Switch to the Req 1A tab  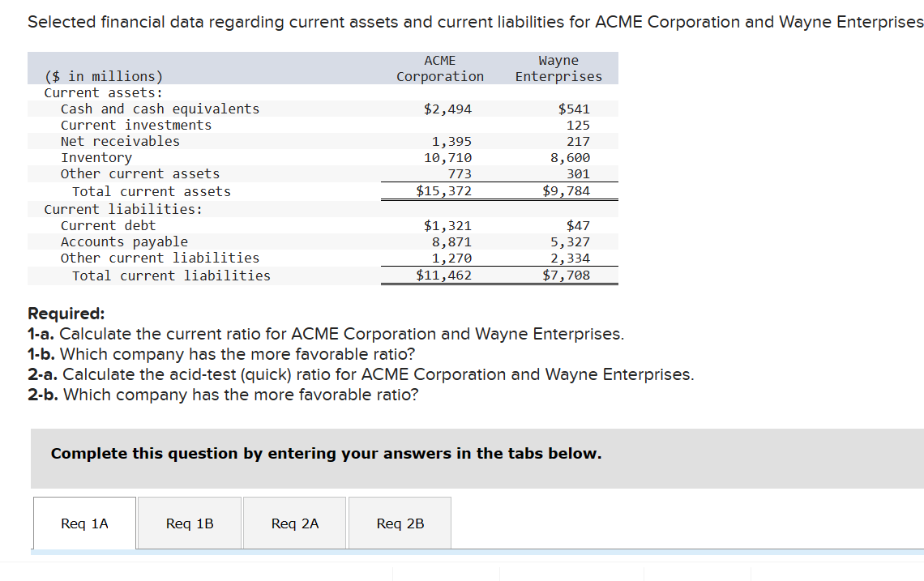(x=83, y=523)
